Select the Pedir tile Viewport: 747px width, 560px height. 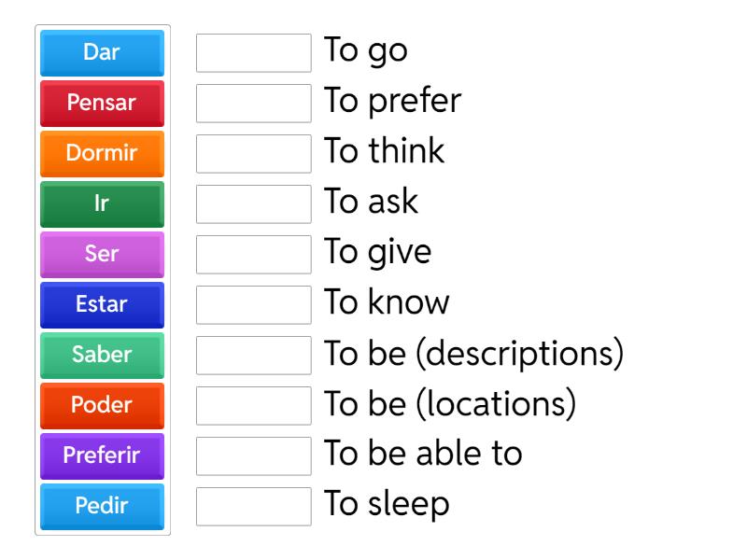coord(101,507)
